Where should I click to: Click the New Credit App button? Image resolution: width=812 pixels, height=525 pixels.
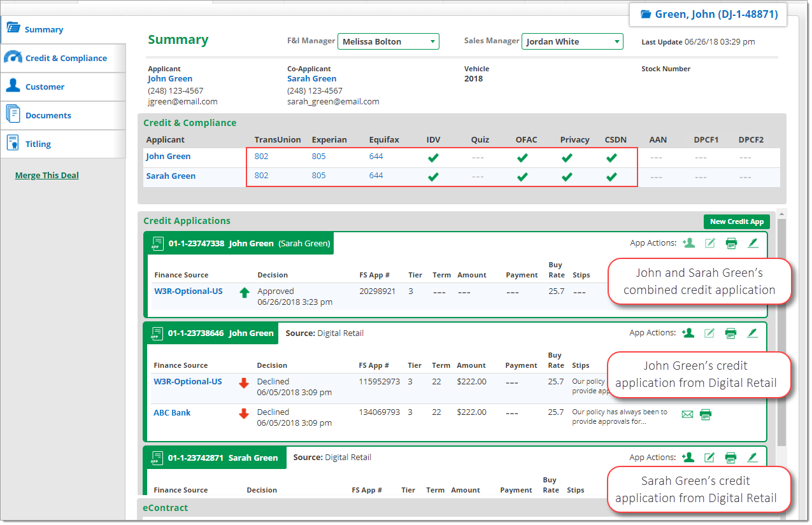pyautogui.click(x=737, y=221)
